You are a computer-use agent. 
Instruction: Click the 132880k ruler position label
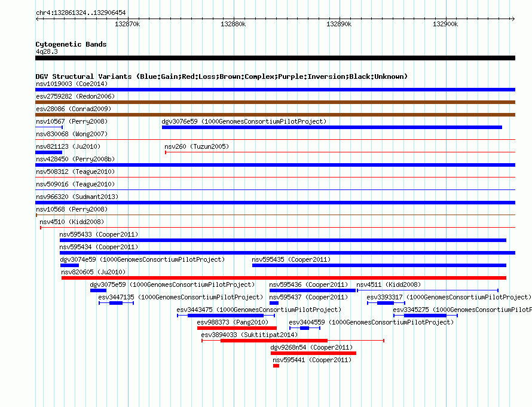tap(233, 24)
